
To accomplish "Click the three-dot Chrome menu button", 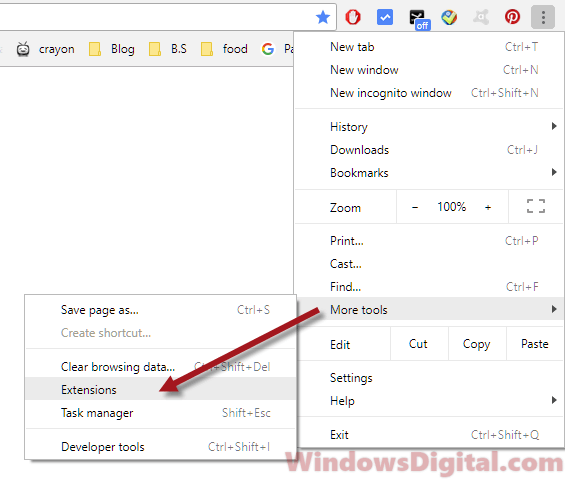I will pos(543,17).
